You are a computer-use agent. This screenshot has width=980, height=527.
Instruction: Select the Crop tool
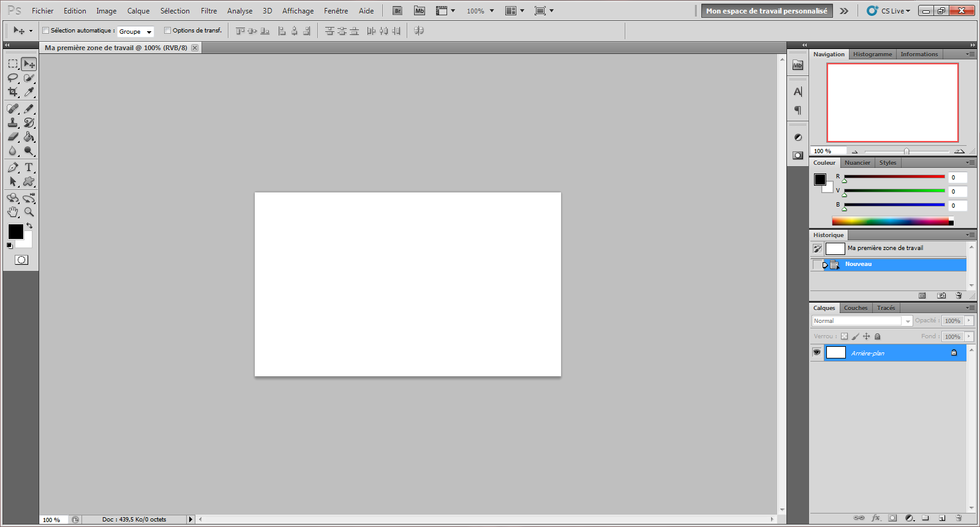coord(12,92)
